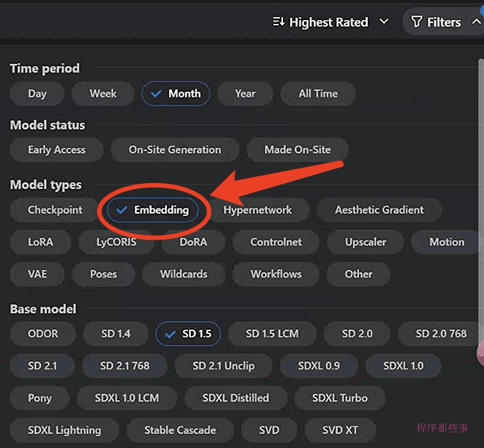Viewport: 484px width, 448px height.
Task: Select the Week time period
Action: (103, 94)
